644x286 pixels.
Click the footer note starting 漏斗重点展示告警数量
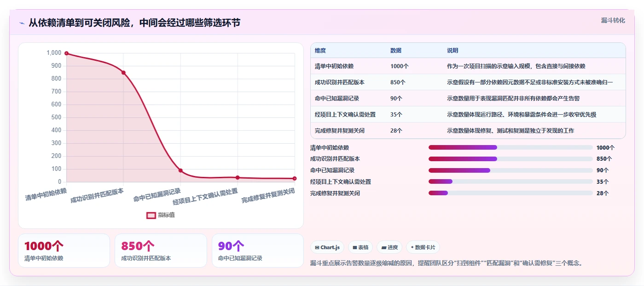point(447,263)
